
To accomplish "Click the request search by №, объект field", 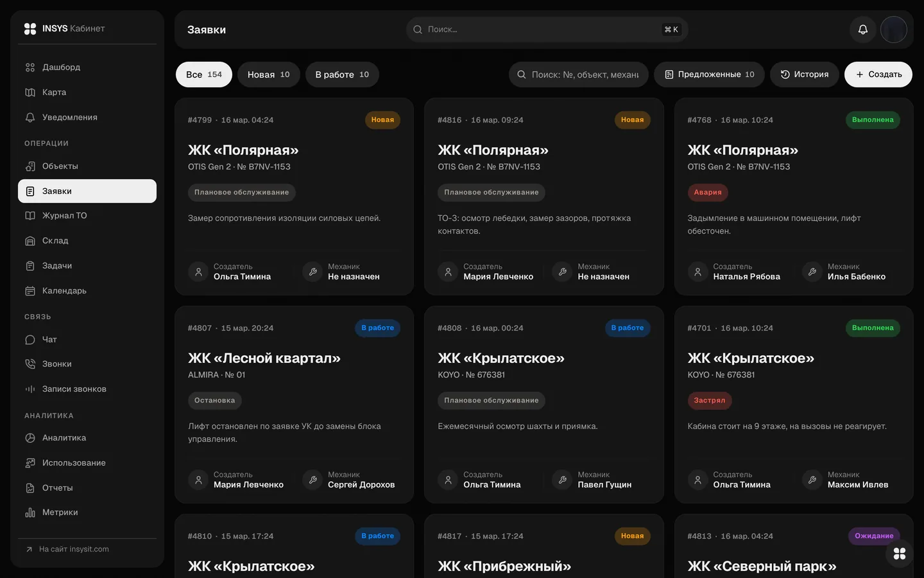I will (579, 74).
